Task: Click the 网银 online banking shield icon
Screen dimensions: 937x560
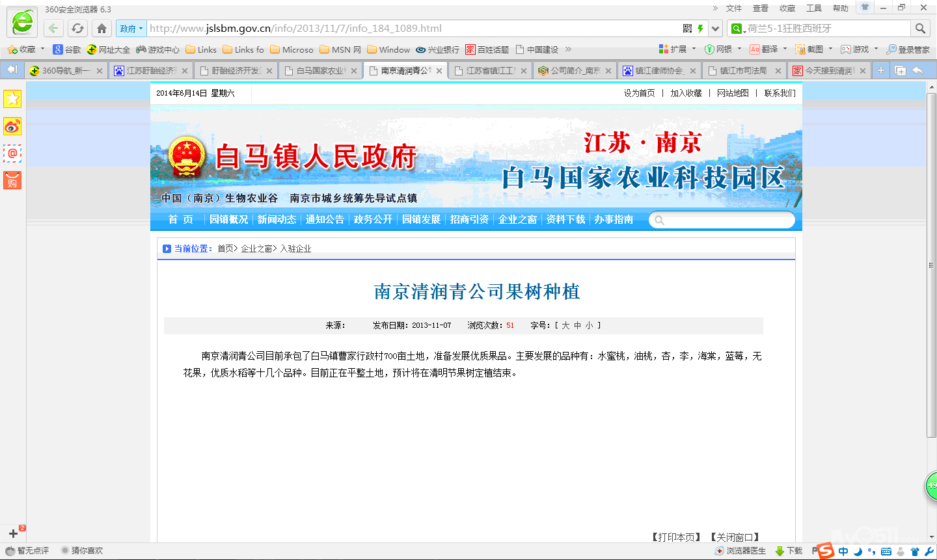Action: (x=709, y=49)
